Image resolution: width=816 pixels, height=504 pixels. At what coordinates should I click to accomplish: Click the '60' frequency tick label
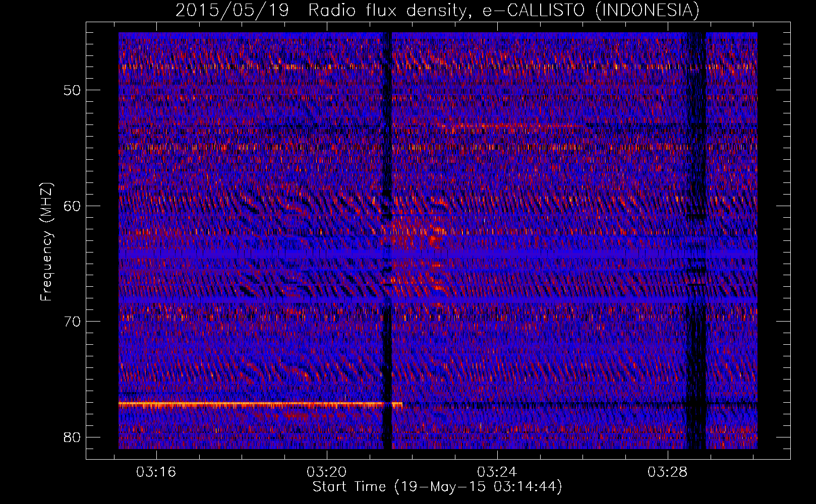click(x=72, y=206)
